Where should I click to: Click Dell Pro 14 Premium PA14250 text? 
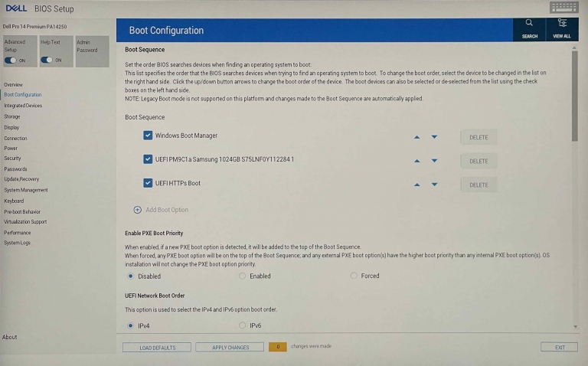pyautogui.click(x=35, y=27)
